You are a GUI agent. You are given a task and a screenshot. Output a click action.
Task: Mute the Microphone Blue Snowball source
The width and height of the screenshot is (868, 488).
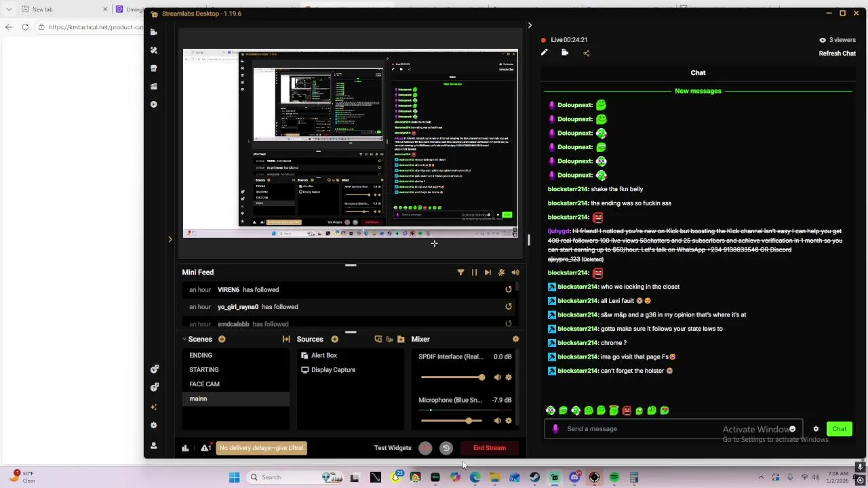(498, 421)
